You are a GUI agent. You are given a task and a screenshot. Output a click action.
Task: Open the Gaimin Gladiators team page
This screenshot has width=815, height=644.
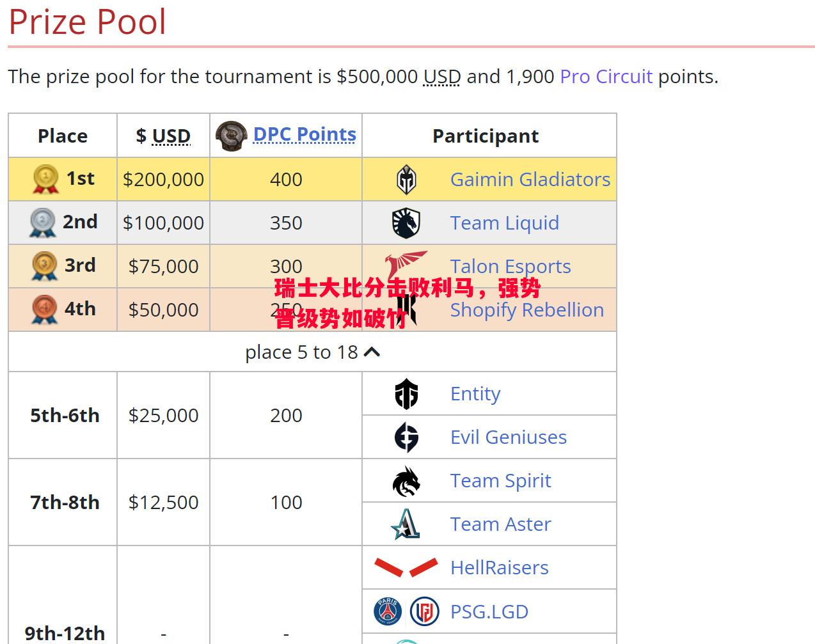(x=530, y=180)
